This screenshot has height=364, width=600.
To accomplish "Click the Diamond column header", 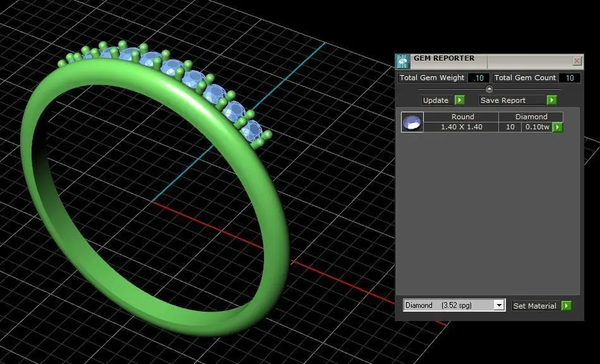I will pyautogui.click(x=531, y=117).
